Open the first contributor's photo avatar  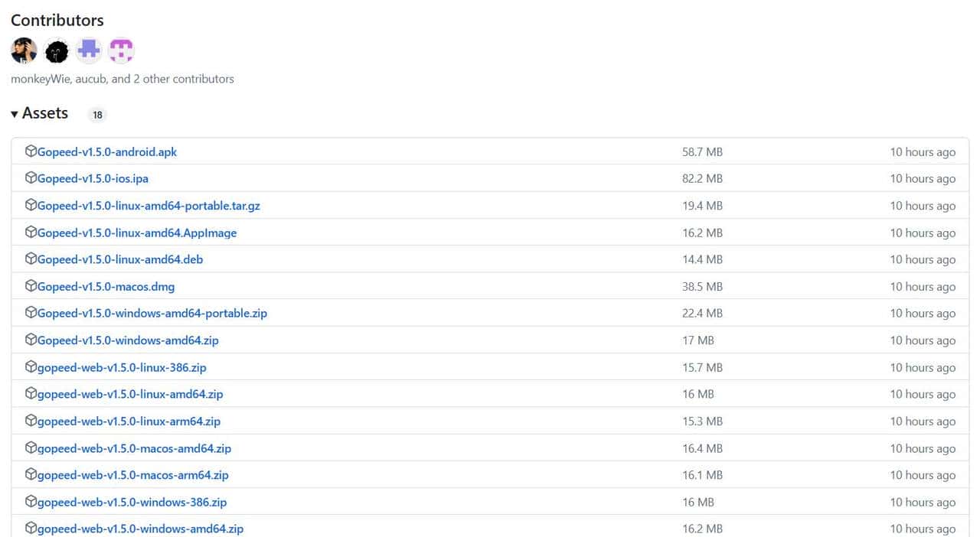(x=24, y=50)
